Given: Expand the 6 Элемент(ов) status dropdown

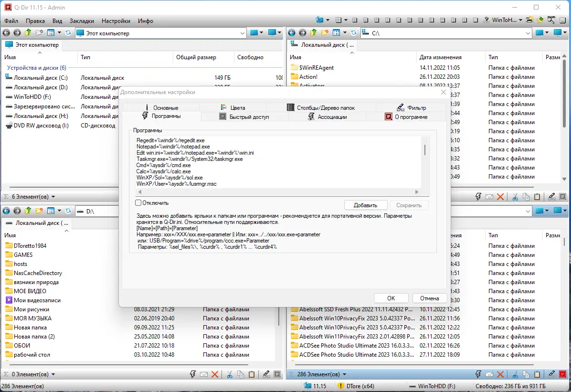Looking at the screenshot, I should [x=53, y=197].
